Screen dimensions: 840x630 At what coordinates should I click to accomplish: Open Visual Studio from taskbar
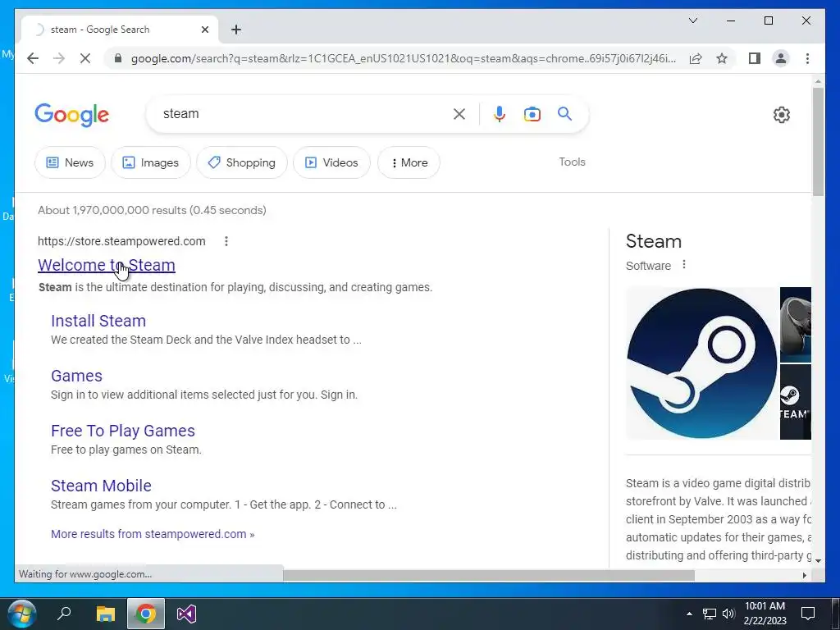pyautogui.click(x=186, y=614)
